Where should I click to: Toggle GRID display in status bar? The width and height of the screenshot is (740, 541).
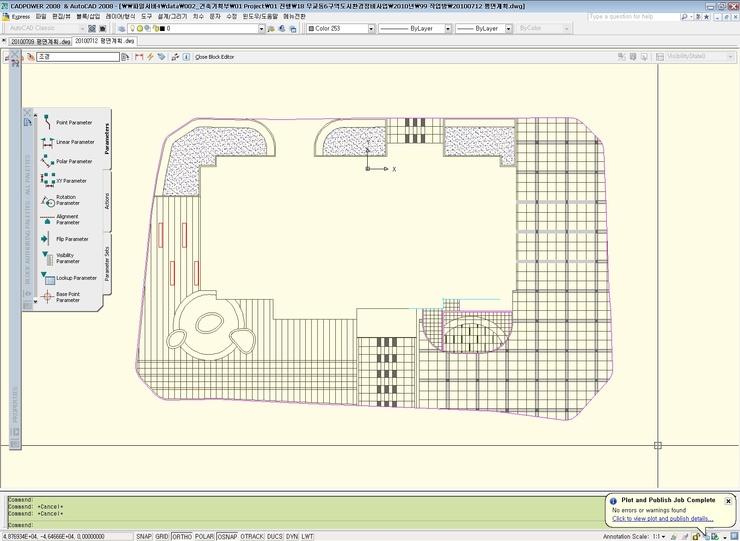click(x=162, y=536)
